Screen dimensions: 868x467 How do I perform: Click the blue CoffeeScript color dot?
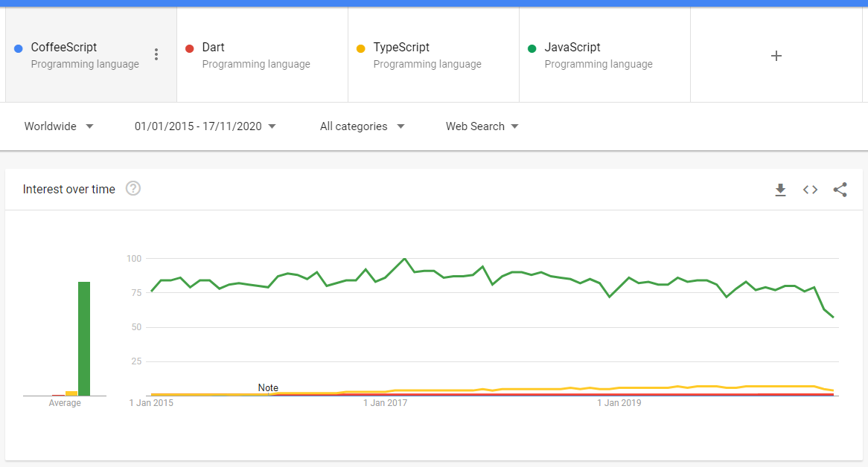tap(18, 48)
